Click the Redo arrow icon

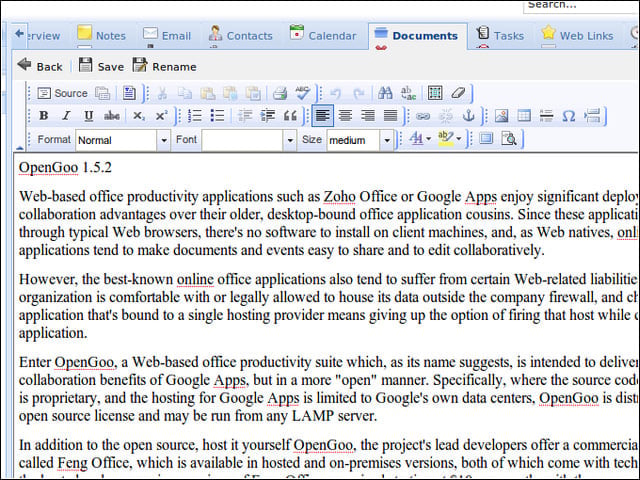point(358,93)
